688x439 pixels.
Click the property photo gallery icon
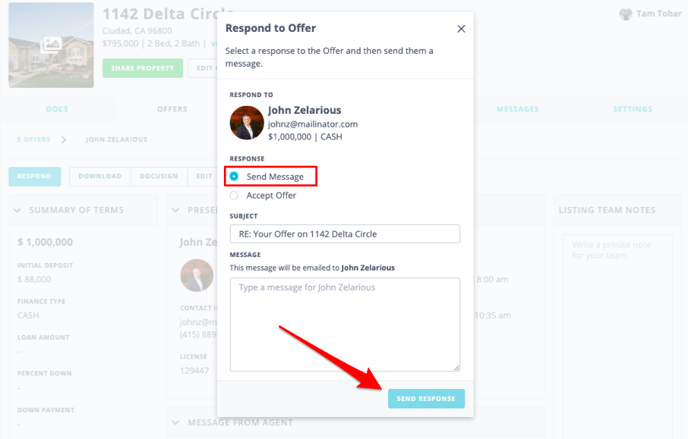pyautogui.click(x=51, y=44)
